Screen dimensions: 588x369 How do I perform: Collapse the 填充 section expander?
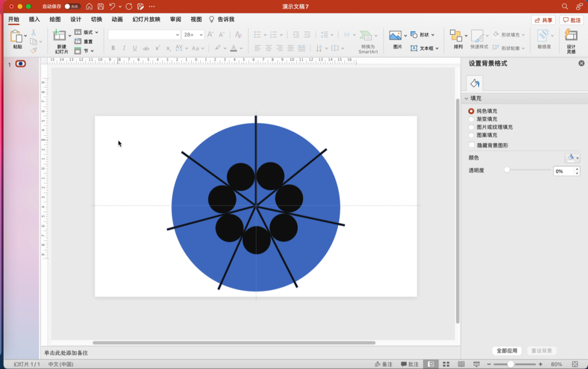point(467,99)
